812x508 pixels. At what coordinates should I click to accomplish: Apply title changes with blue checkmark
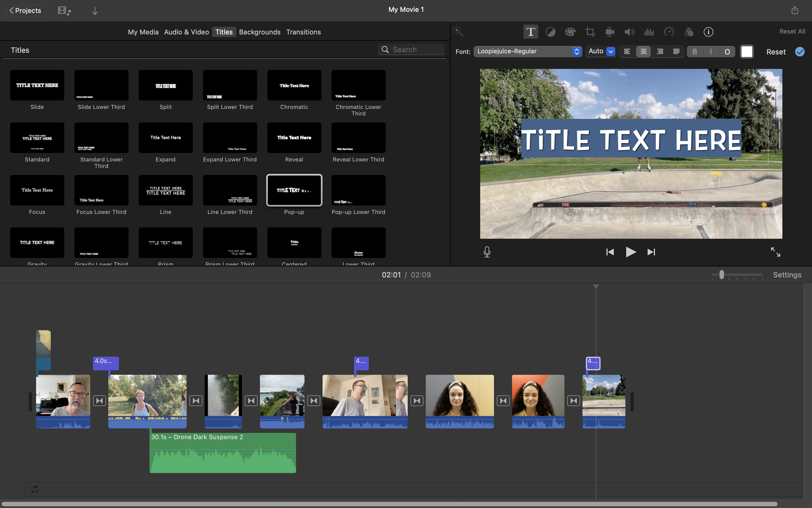click(800, 52)
